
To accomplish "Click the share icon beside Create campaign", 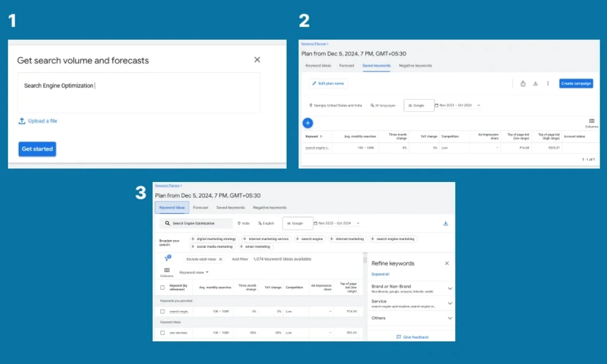I will (x=523, y=84).
